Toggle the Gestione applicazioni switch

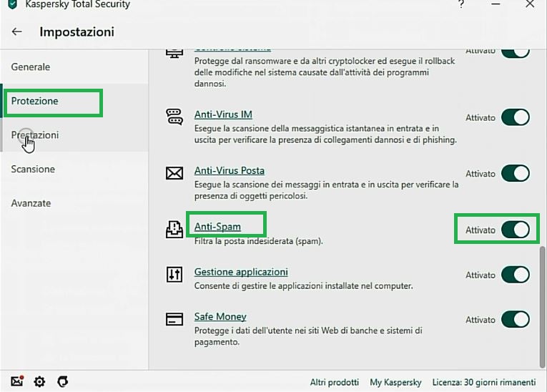[516, 275]
